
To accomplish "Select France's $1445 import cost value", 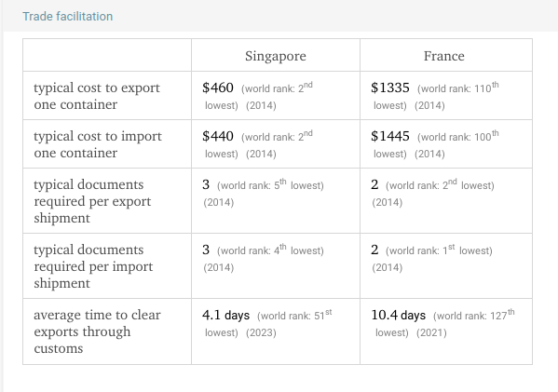I will (390, 136).
